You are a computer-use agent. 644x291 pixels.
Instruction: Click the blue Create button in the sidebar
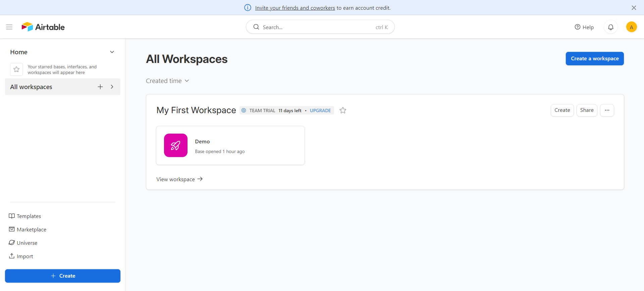tap(63, 276)
